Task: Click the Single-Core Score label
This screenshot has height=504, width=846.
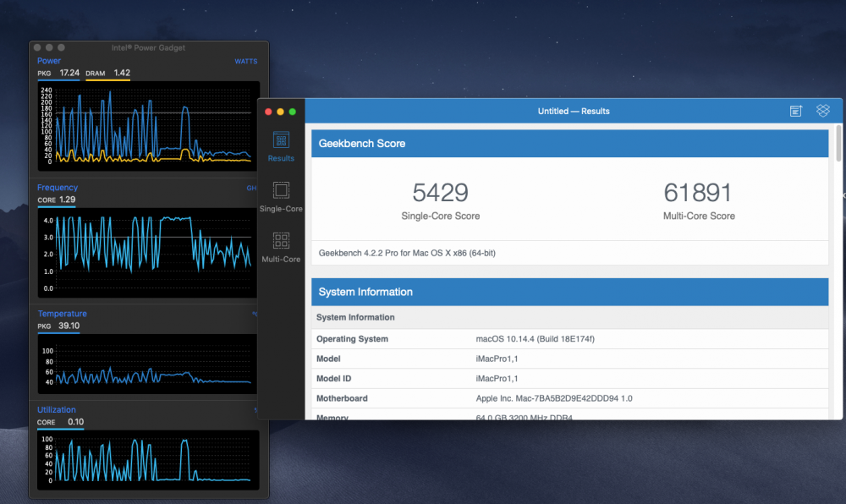Action: pyautogui.click(x=440, y=216)
